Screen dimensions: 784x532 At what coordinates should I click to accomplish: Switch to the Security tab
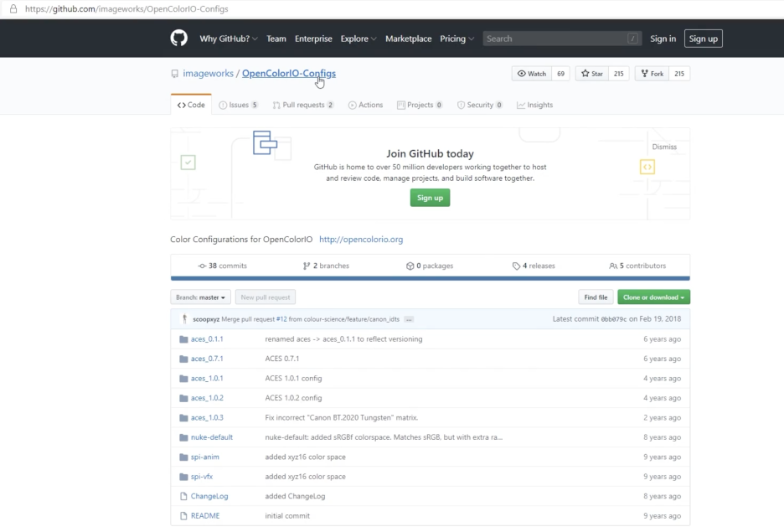coord(479,105)
